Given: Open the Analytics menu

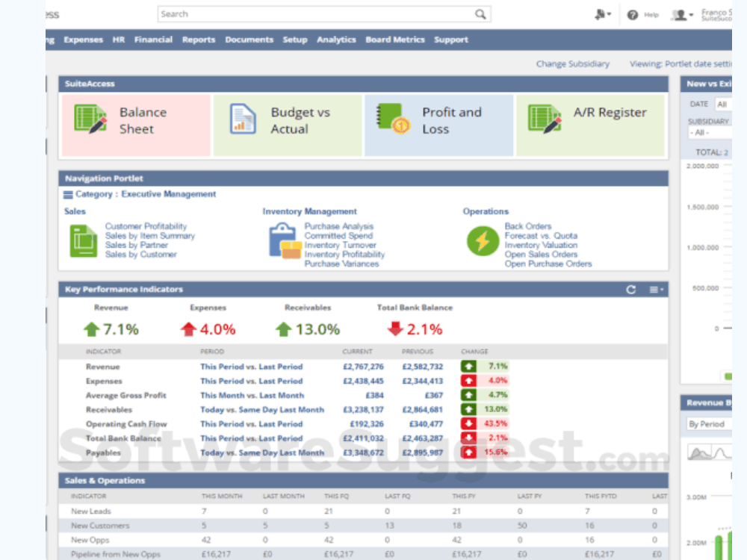Looking at the screenshot, I should [336, 40].
